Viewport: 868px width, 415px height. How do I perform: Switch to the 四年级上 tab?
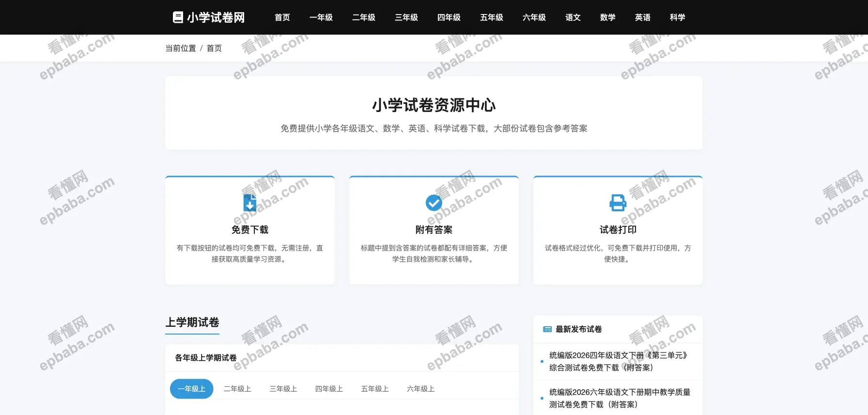click(329, 389)
